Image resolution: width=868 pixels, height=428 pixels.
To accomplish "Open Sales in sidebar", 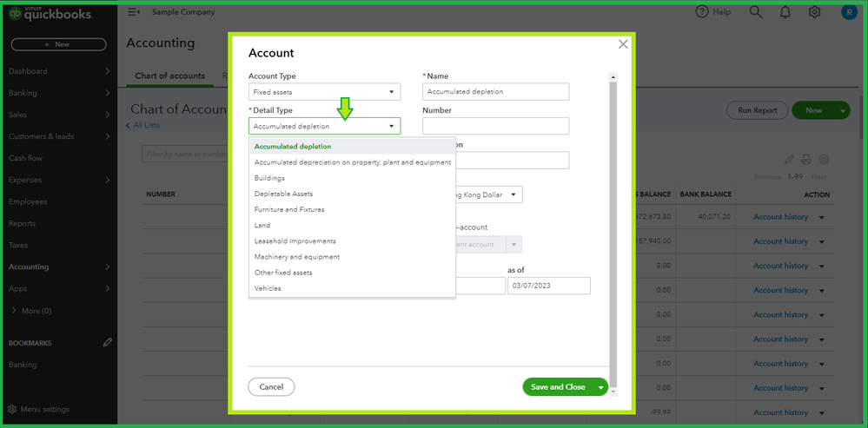I will coord(59,115).
